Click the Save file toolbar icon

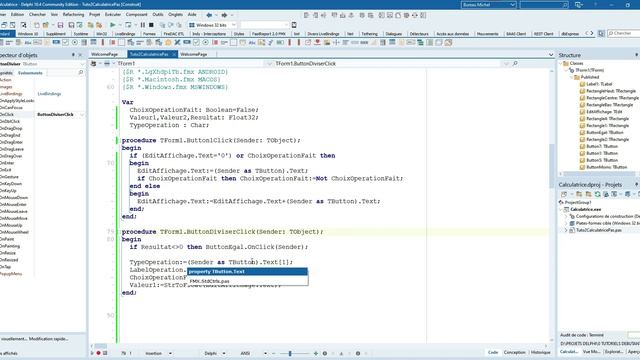60,25
